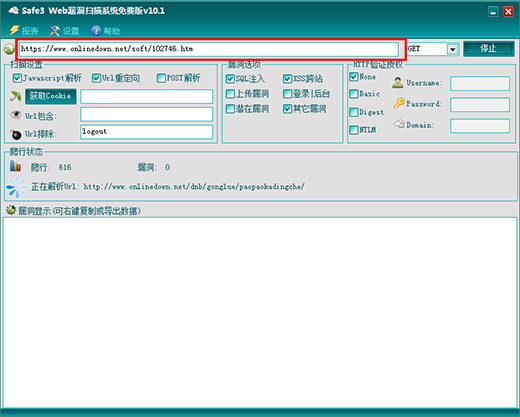Click the crawl count value 616
Image resolution: width=520 pixels, height=417 pixels.
pyautogui.click(x=65, y=167)
